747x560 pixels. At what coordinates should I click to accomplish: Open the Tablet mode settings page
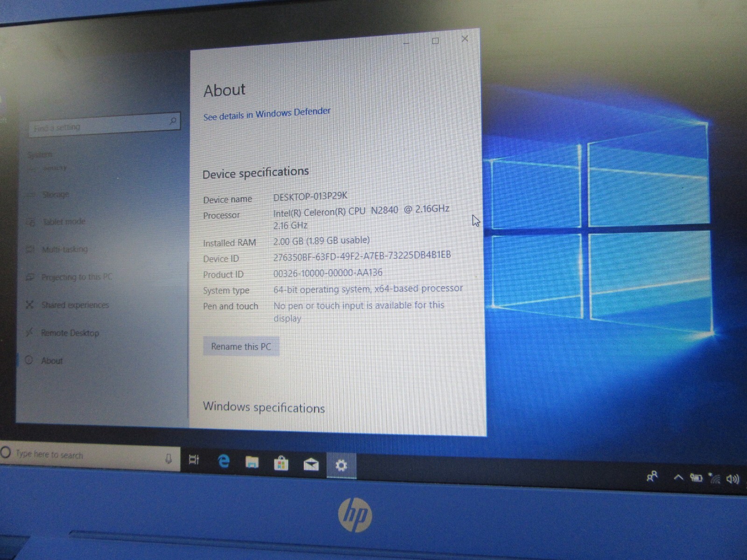tap(64, 222)
